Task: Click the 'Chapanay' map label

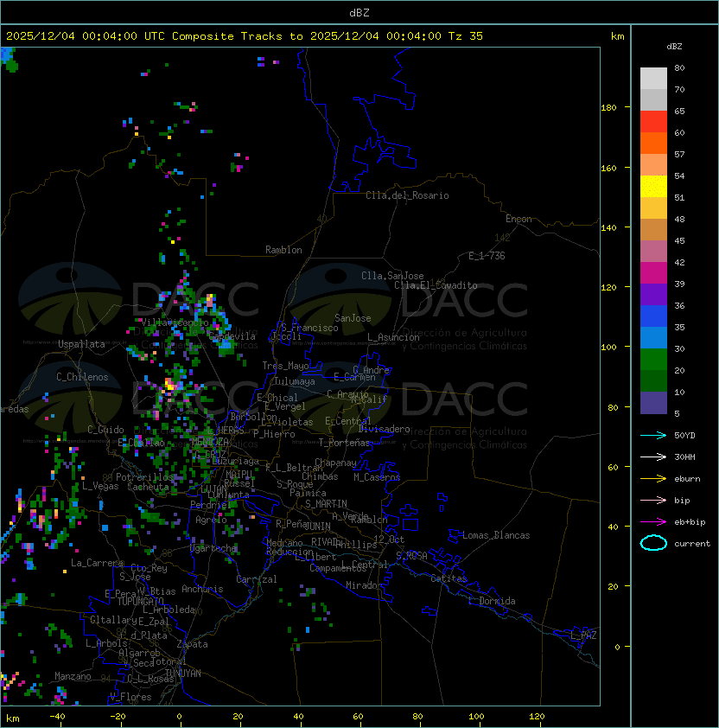Action: (x=335, y=463)
